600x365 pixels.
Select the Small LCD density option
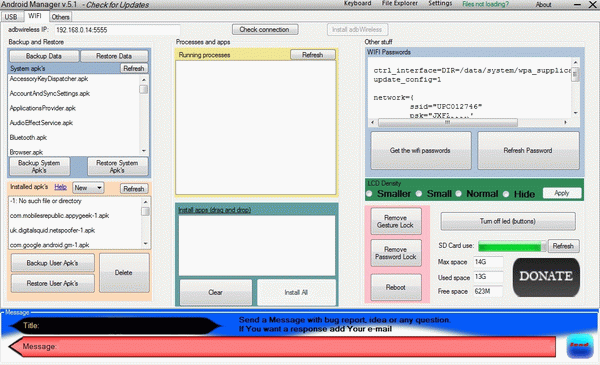point(419,194)
